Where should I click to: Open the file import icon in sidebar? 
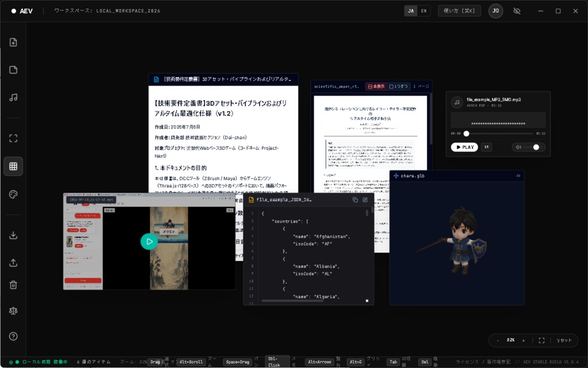(x=13, y=43)
